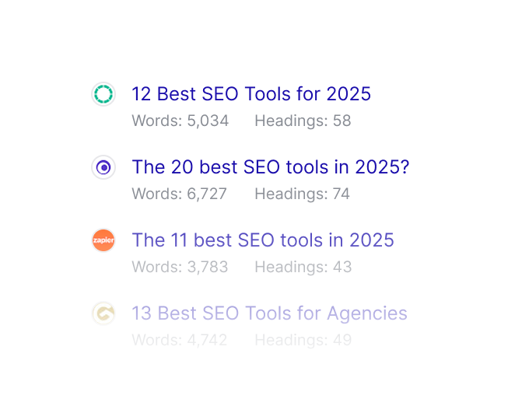Click the Words label under The 20 best SEO tools

click(x=156, y=194)
